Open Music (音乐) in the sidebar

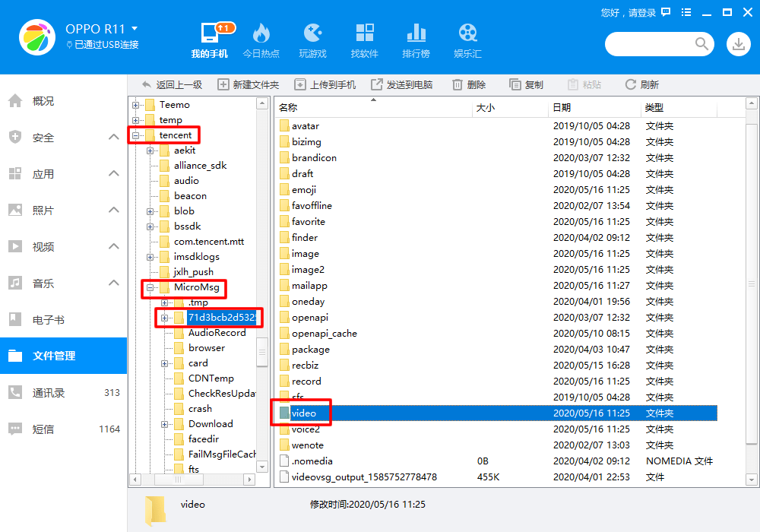[x=63, y=283]
